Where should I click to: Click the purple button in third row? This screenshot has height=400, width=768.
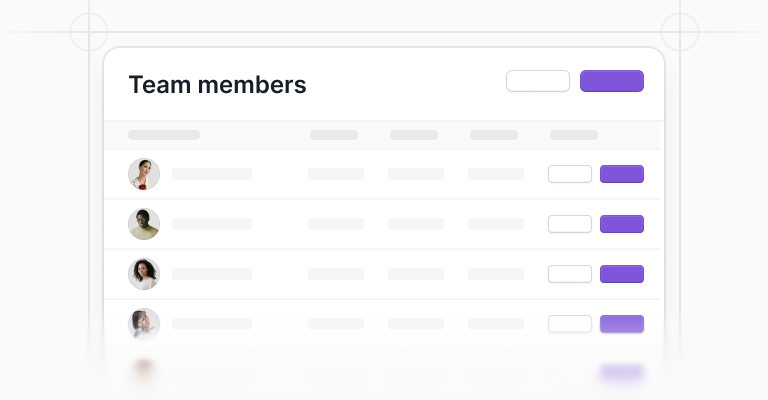[x=622, y=274]
